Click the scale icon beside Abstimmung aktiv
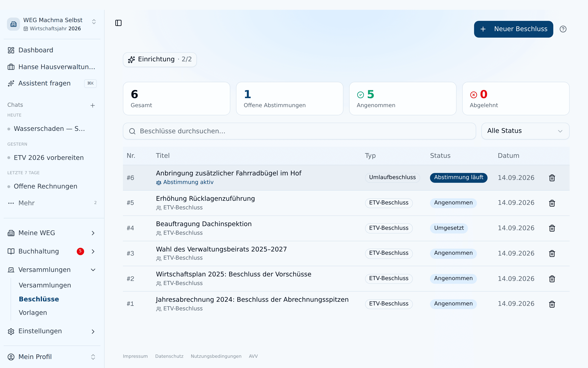This screenshot has height=368, width=588. 159,183
